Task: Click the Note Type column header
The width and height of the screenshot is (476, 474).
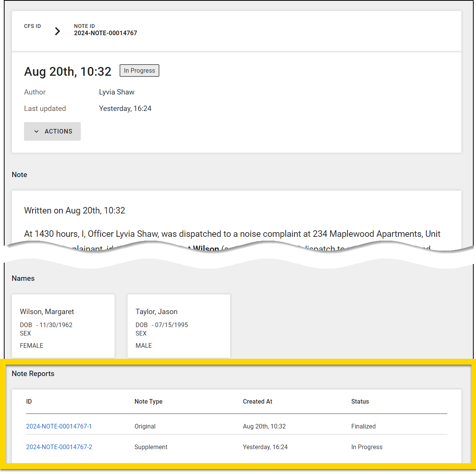Action: [148, 401]
